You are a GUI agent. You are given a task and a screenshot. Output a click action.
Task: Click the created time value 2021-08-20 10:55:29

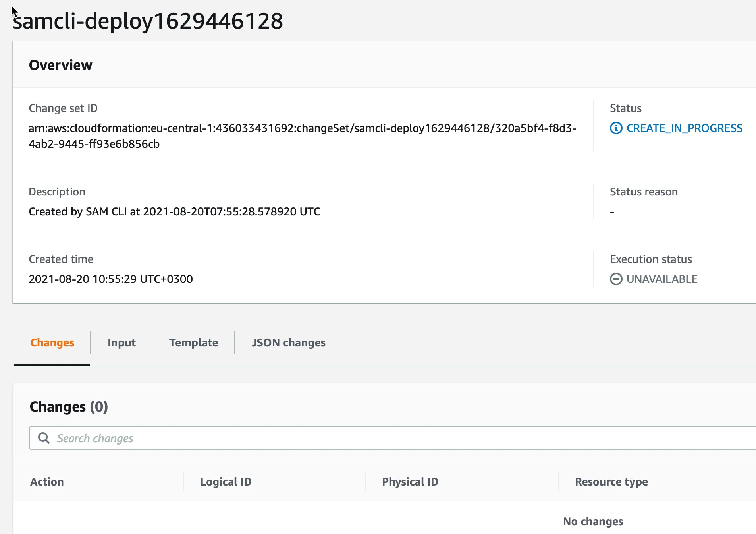coord(111,279)
